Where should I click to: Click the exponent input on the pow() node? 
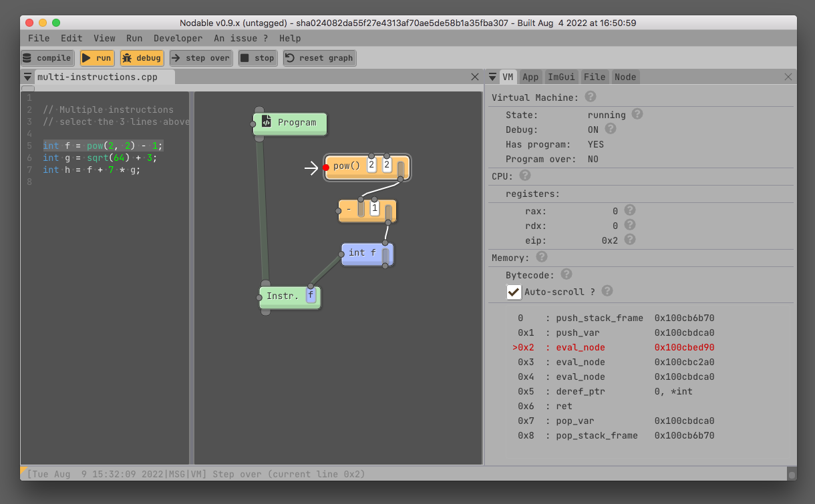[x=387, y=164]
